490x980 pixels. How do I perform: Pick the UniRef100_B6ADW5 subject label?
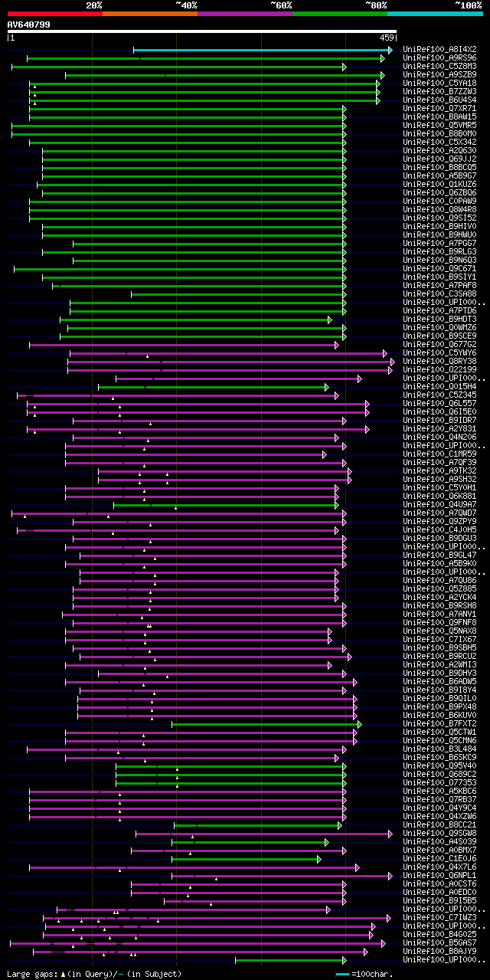(x=439, y=682)
